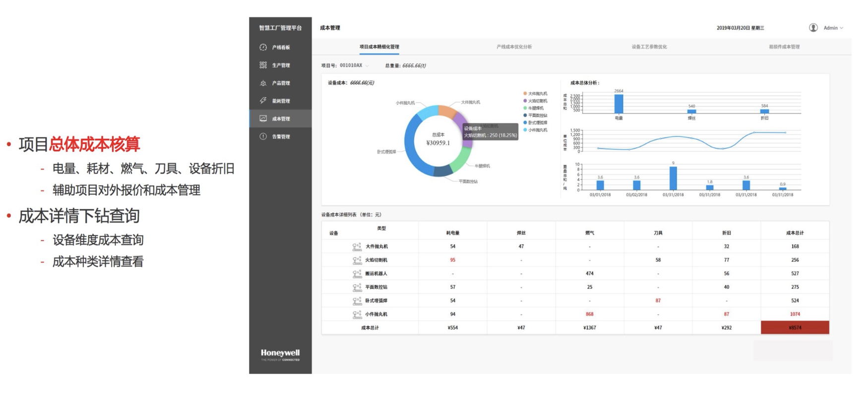The width and height of the screenshot is (868, 393).
Task: Click the 电量 bar labeled 2664
Action: coord(619,104)
